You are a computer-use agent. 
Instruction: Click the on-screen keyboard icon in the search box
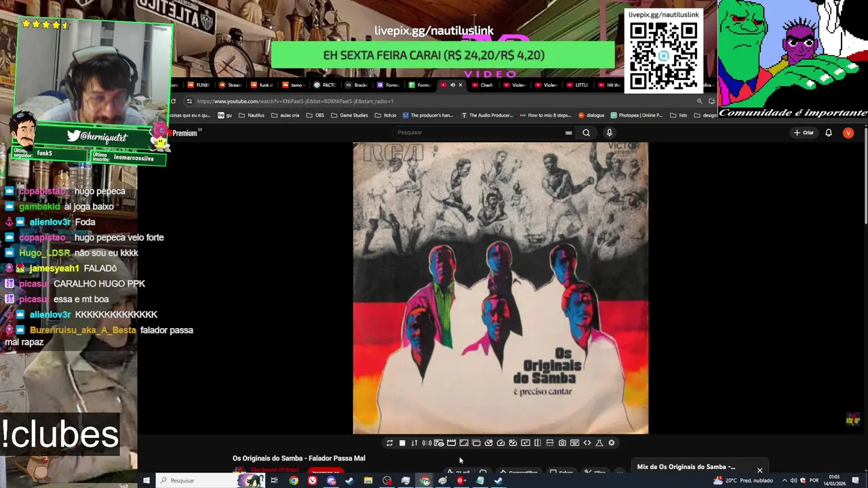(x=568, y=133)
